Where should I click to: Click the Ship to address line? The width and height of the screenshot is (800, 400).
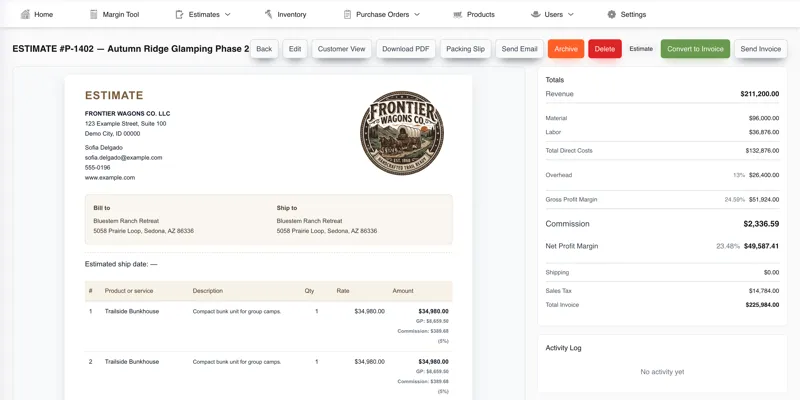point(327,231)
